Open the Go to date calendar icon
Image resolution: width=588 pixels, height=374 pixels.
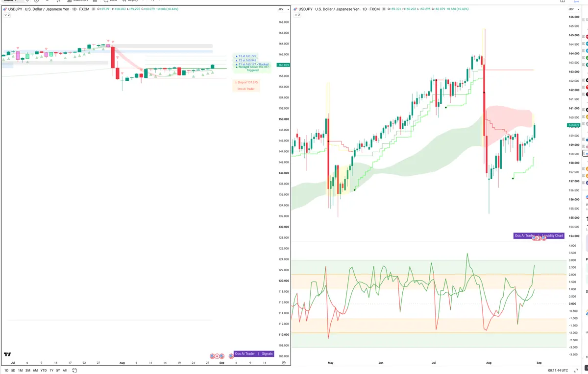(x=74, y=370)
